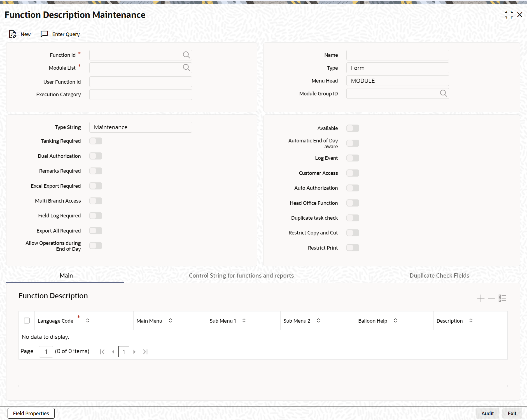This screenshot has width=527, height=420.
Task: Tick the Function Description select-all checkbox
Action: click(x=27, y=321)
